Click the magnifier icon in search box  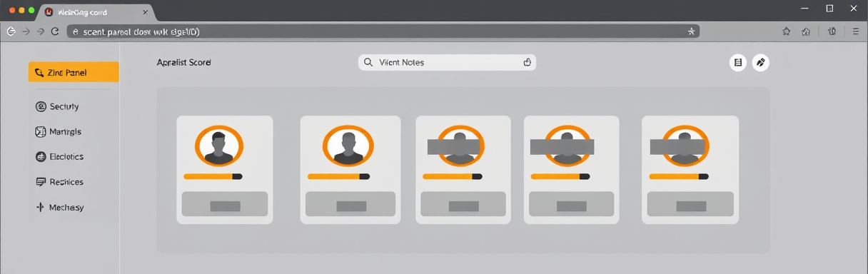(x=368, y=62)
